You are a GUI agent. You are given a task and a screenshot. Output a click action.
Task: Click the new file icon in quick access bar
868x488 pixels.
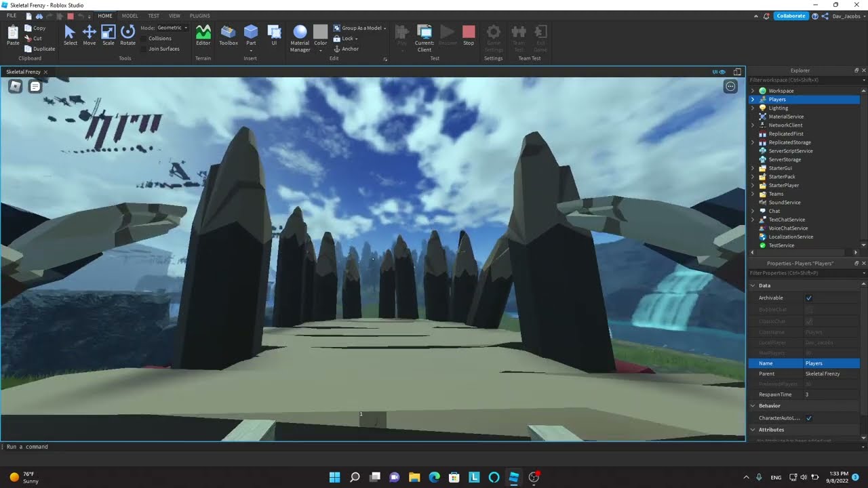tap(28, 16)
